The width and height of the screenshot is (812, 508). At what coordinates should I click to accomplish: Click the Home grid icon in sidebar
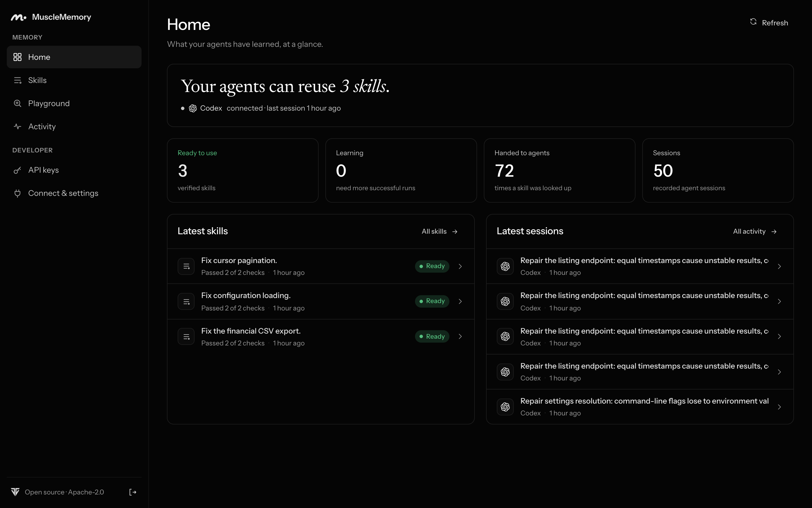[x=17, y=57]
